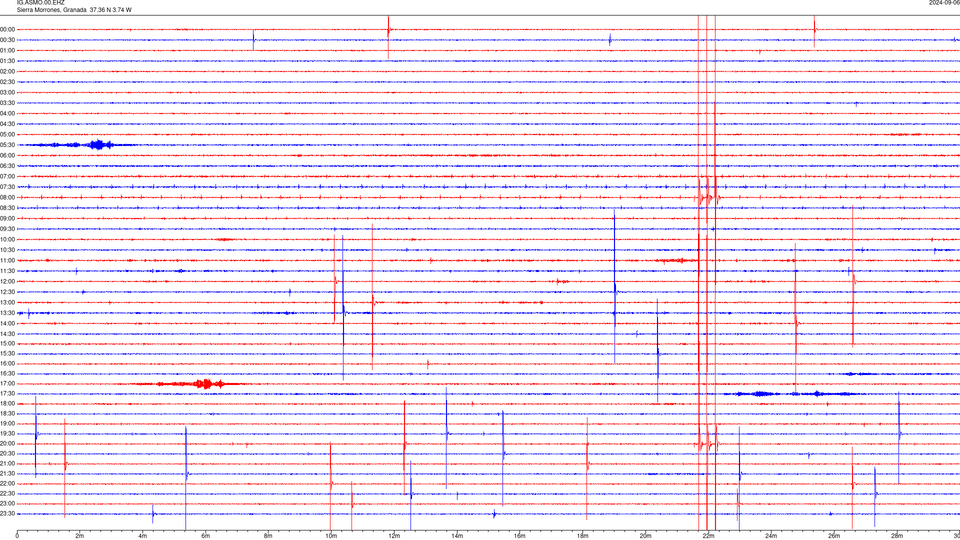960x540 pixels.
Task: Click the 4m tick label on time axis
Action: 143,536
